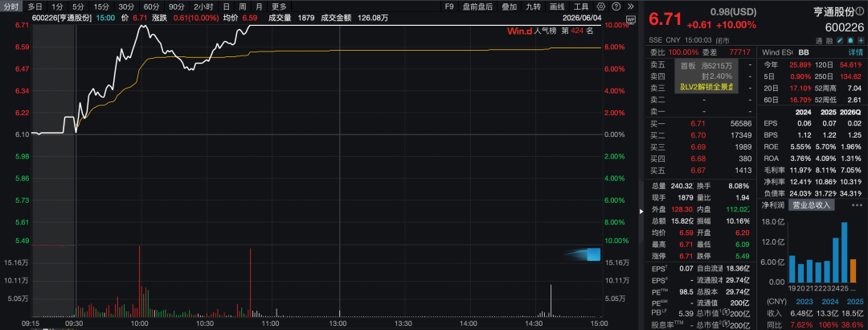Click the edit pencil icon under stock code

tap(839, 40)
